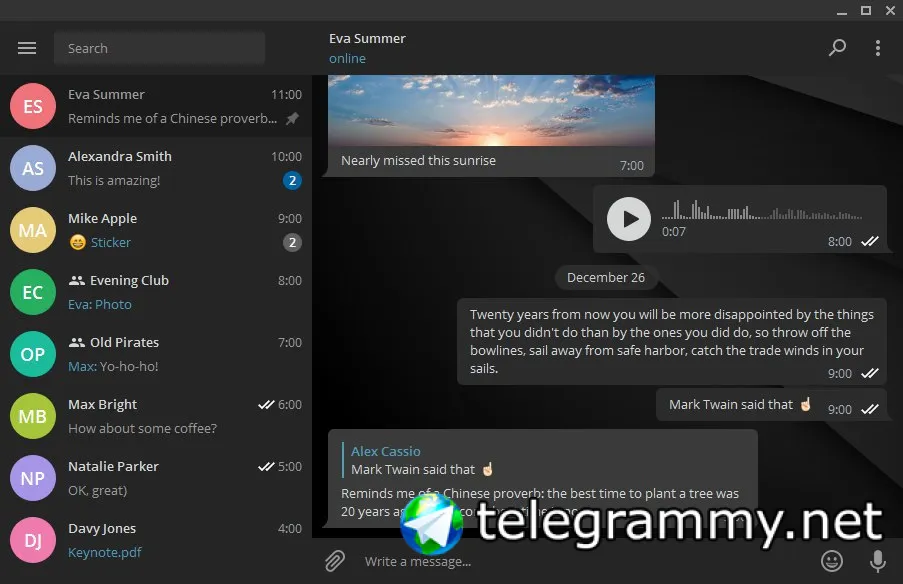Click the NP avatar
This screenshot has height=584, width=903.
point(33,478)
